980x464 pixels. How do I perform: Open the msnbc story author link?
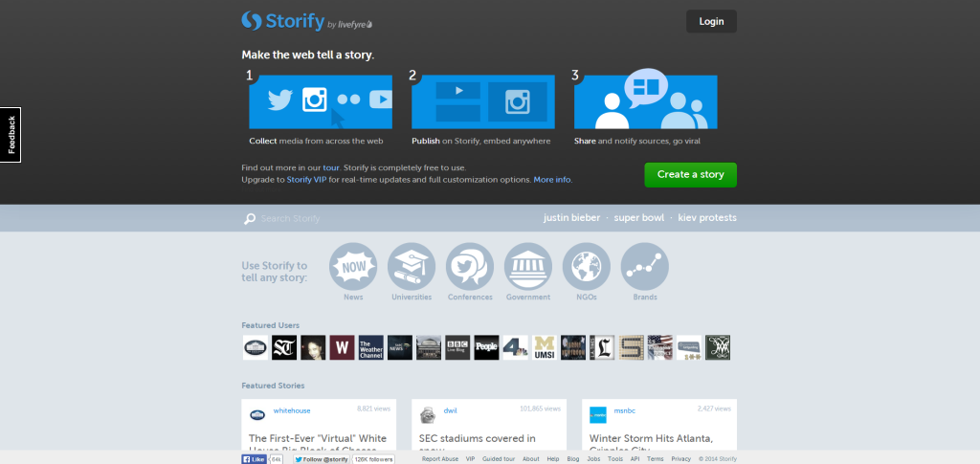(624, 410)
